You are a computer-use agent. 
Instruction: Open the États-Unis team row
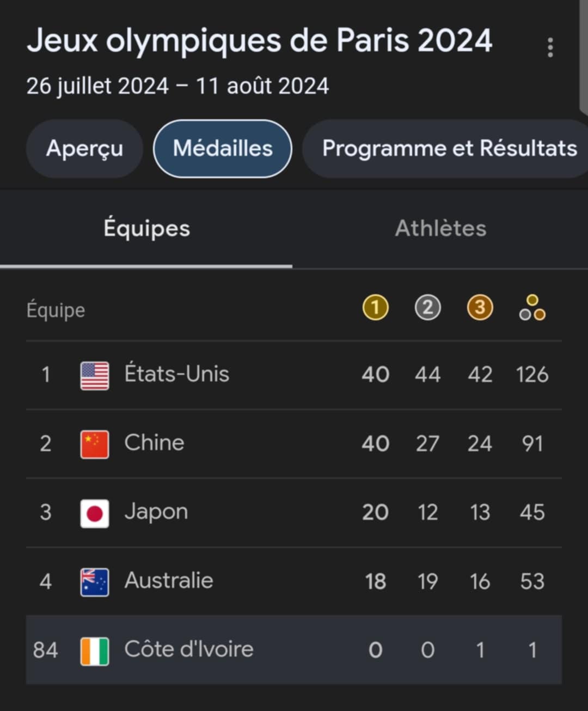294,375
